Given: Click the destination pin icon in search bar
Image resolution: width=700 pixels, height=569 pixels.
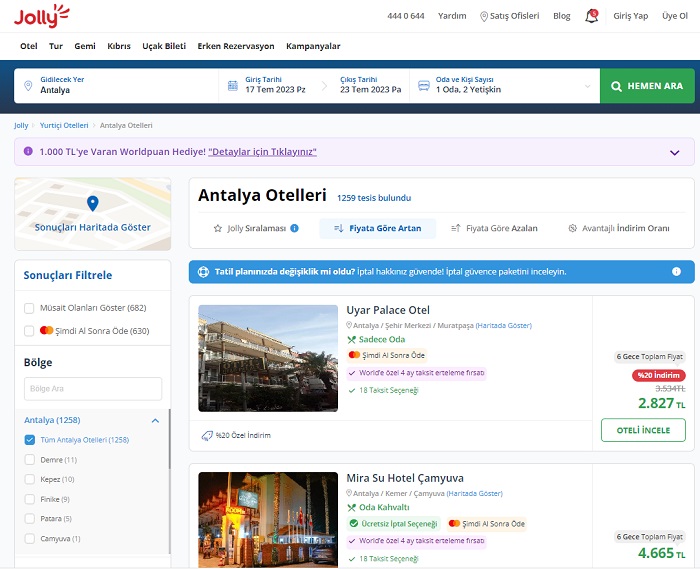Looking at the screenshot, I should pyautogui.click(x=28, y=86).
